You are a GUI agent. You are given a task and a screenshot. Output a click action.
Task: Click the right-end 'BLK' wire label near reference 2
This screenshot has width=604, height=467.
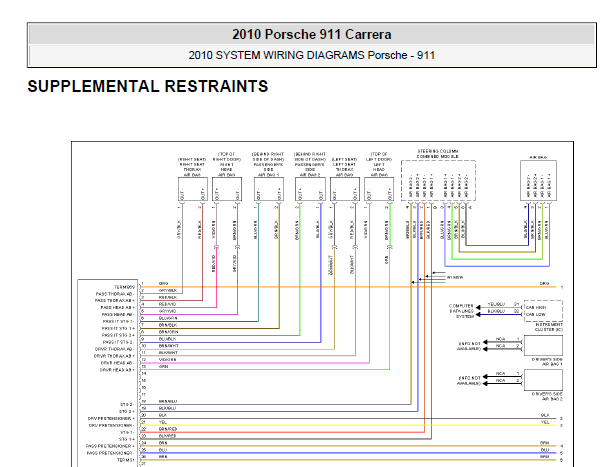point(545,415)
